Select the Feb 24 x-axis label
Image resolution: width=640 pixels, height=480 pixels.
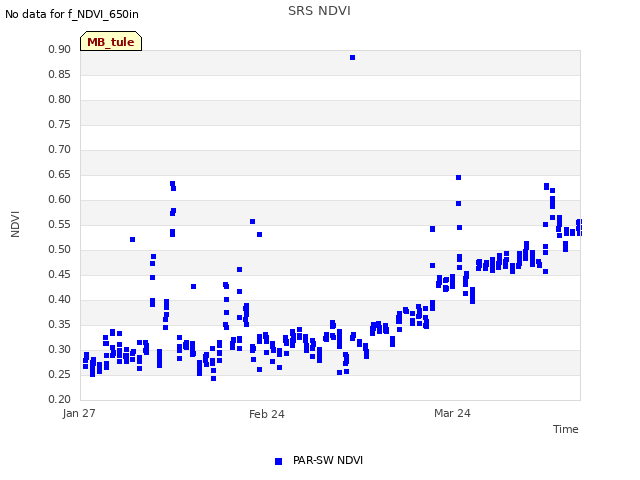[x=267, y=414]
